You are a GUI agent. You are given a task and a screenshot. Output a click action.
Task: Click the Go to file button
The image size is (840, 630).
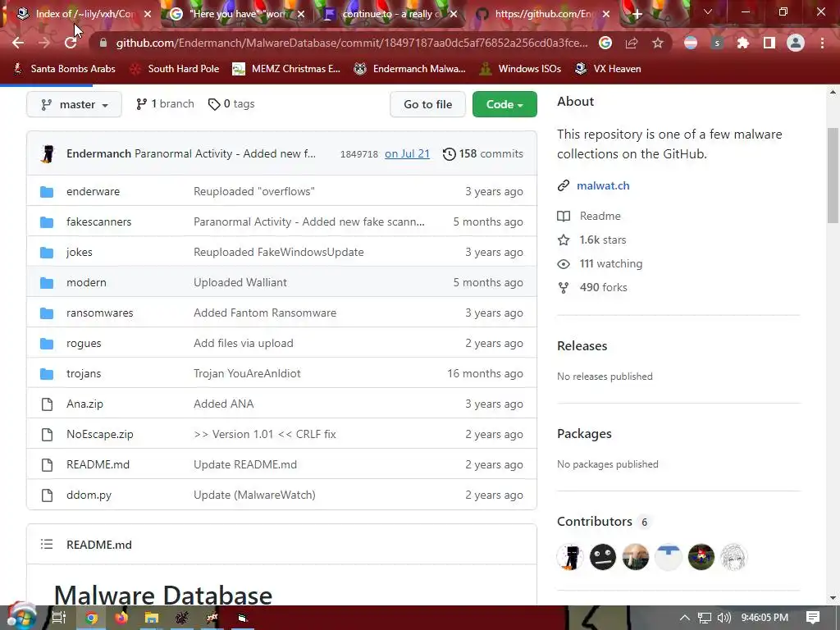(x=427, y=104)
